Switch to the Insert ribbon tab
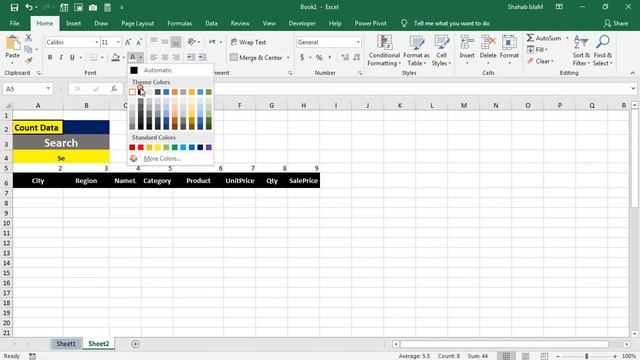 click(x=73, y=23)
